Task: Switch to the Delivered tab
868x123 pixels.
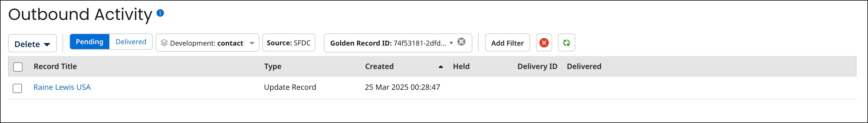Action: 131,42
